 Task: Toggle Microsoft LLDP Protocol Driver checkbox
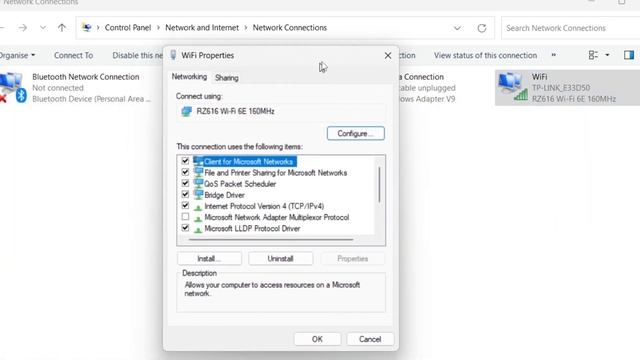pos(185,228)
